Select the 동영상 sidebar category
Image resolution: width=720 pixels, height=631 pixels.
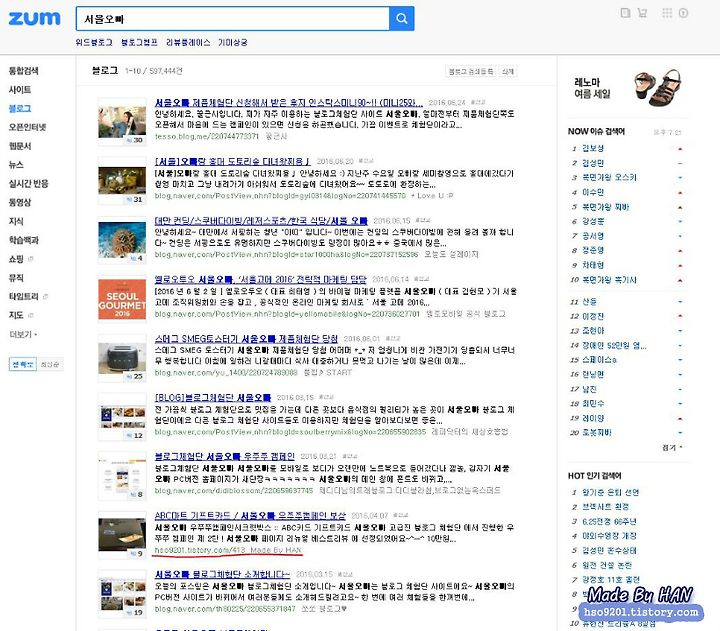click(20, 203)
